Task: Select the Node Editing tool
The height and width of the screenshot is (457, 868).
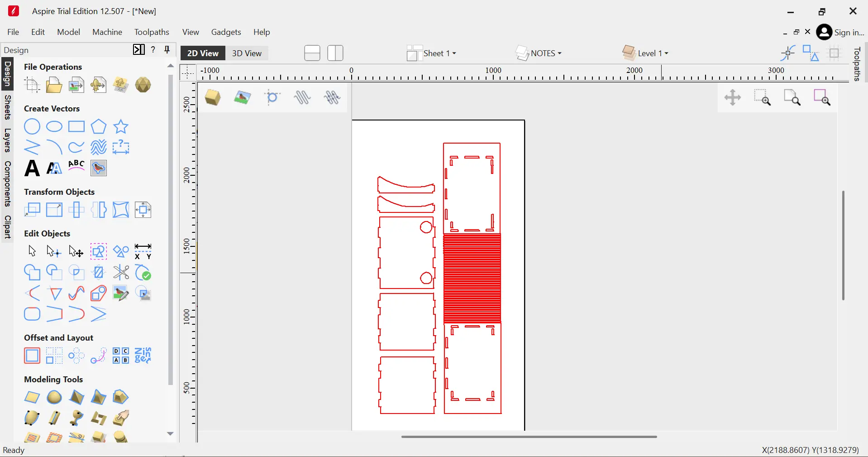Action: pyautogui.click(x=53, y=251)
